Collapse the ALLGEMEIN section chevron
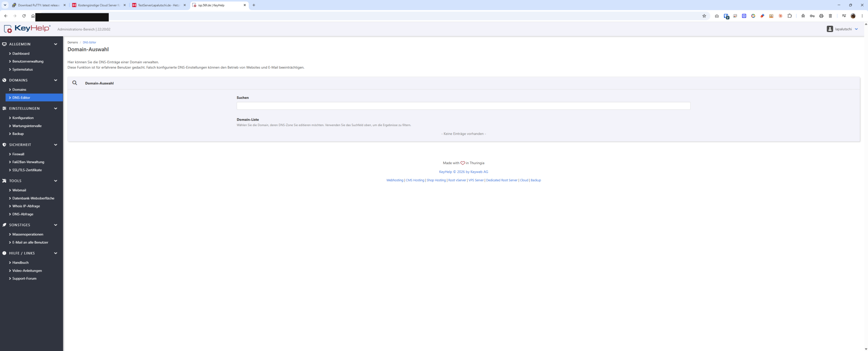This screenshot has width=868, height=351. click(56, 44)
